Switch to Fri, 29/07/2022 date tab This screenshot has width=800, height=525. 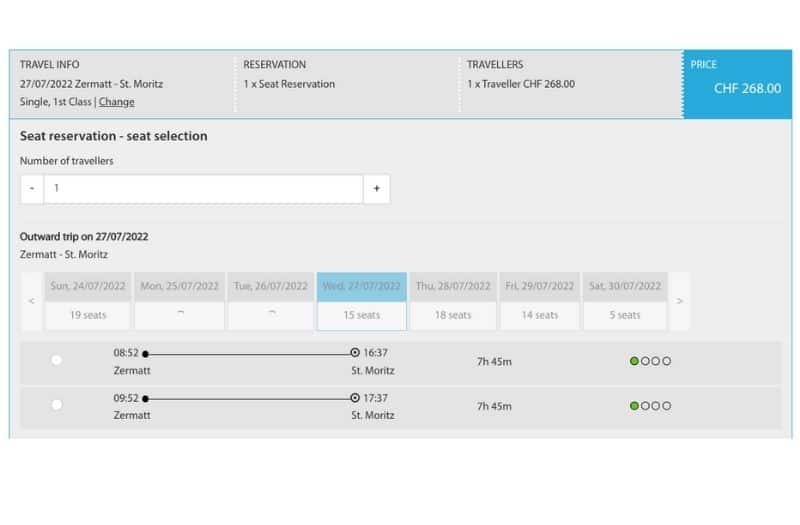[x=540, y=300]
